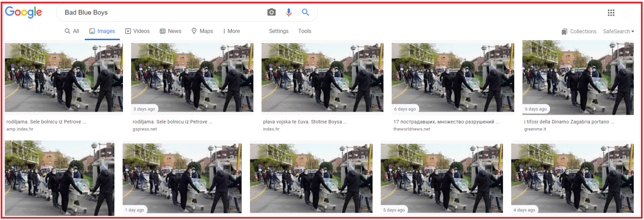Click the blue search magnifier button
Viewport: 644px width, 220px height.
[x=305, y=13]
